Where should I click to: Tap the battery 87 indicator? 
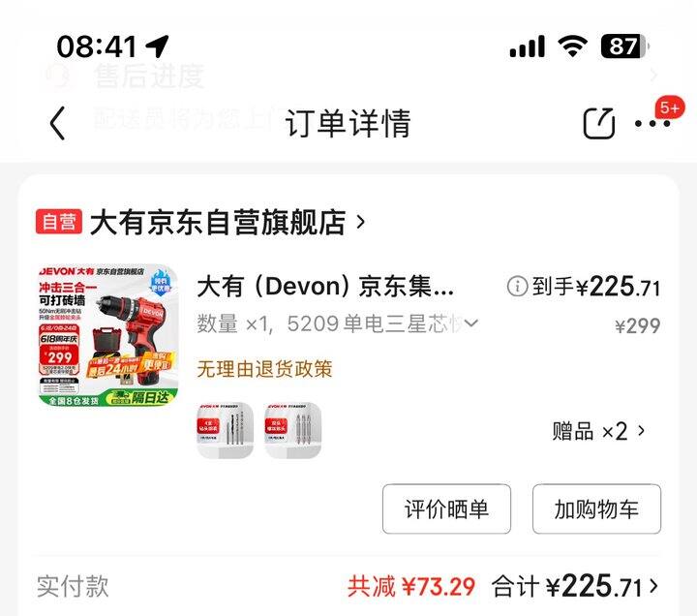click(x=625, y=46)
